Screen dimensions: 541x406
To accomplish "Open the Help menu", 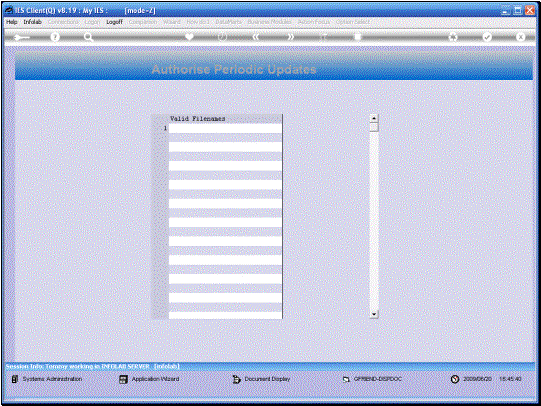I will (x=11, y=22).
